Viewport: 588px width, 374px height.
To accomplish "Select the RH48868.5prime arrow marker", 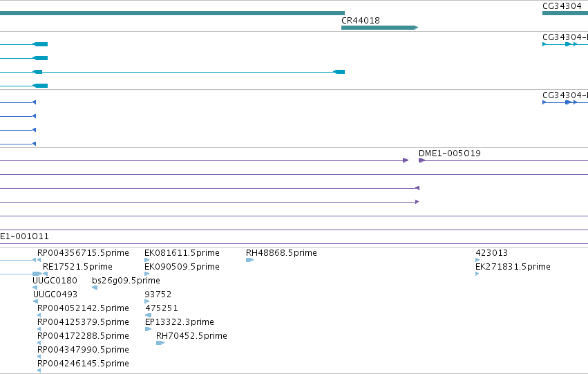I will coord(249,260).
